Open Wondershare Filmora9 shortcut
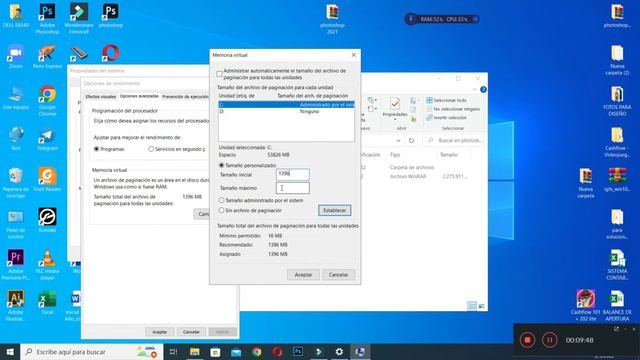The width and height of the screenshot is (640, 360). tap(79, 18)
